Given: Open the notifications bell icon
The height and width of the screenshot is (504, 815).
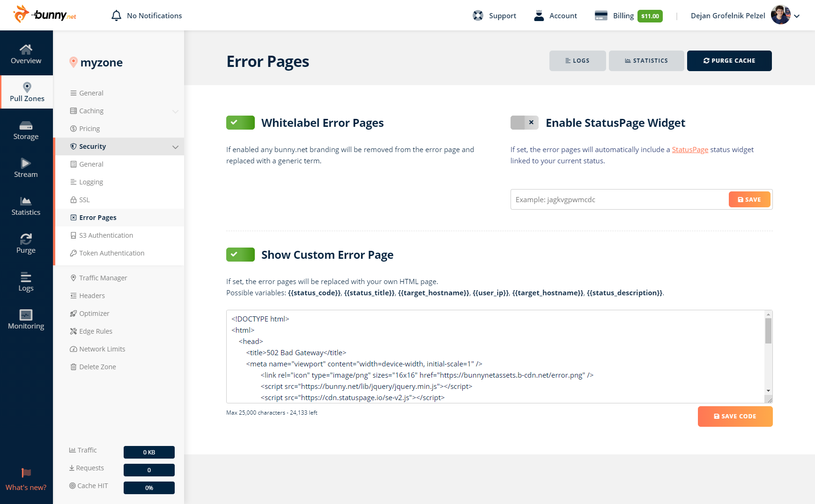Looking at the screenshot, I should tap(116, 15).
